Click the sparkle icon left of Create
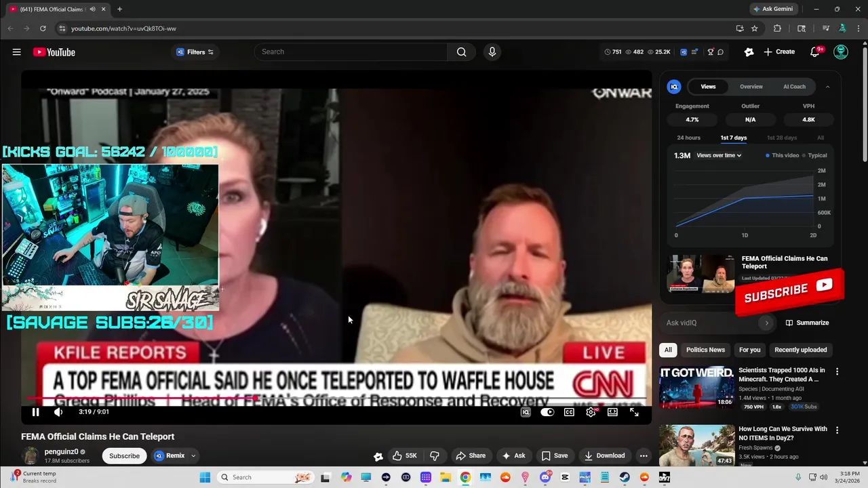Viewport: 868px width, 488px height. (x=749, y=52)
